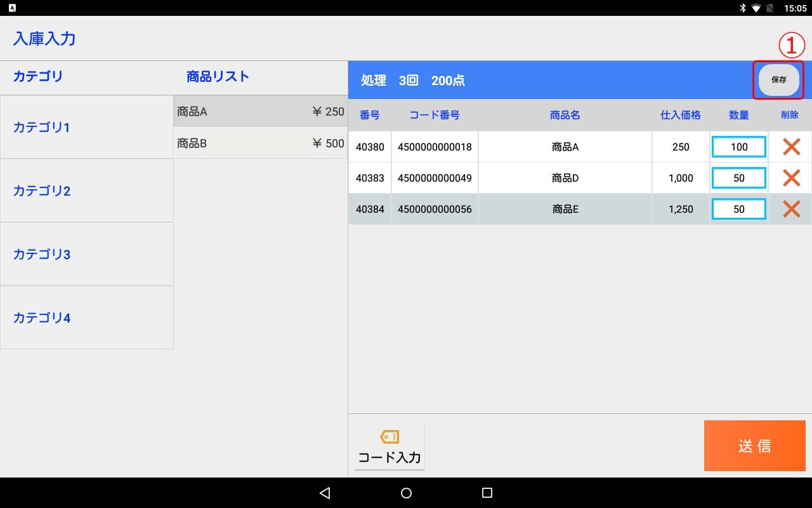The image size is (812, 508).
Task: Select row number 40383
Action: (370, 178)
